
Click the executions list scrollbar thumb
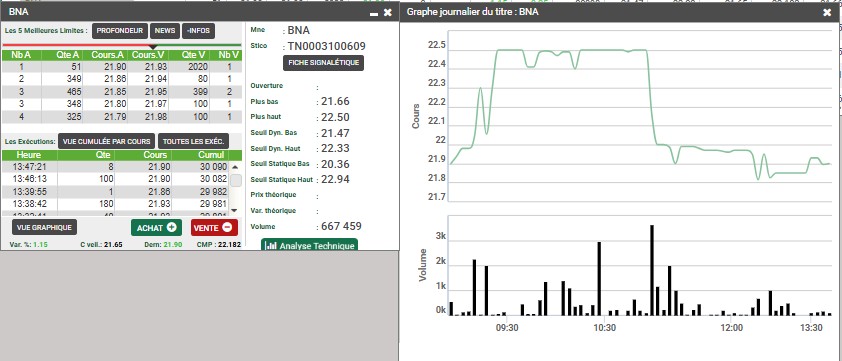236,180
